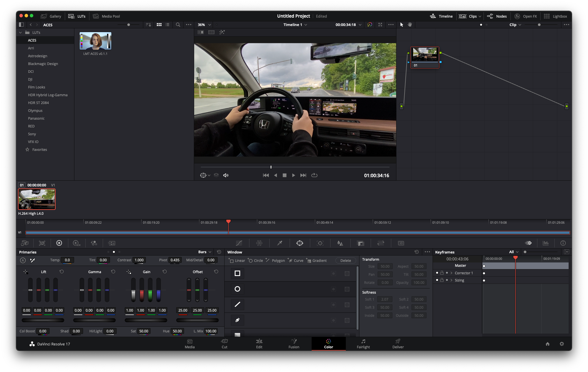Click the Delete window button

pos(346,260)
